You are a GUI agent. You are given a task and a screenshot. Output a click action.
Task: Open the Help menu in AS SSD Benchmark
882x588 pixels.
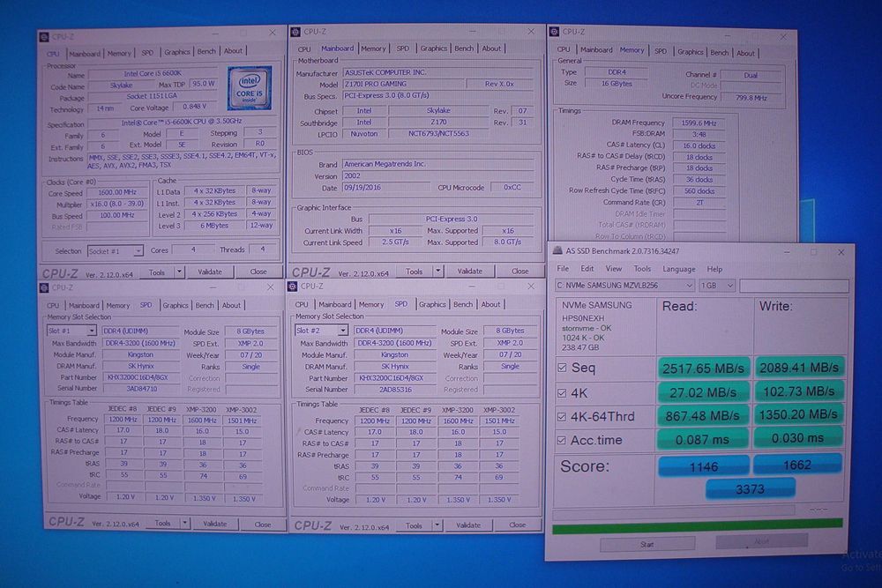714,269
